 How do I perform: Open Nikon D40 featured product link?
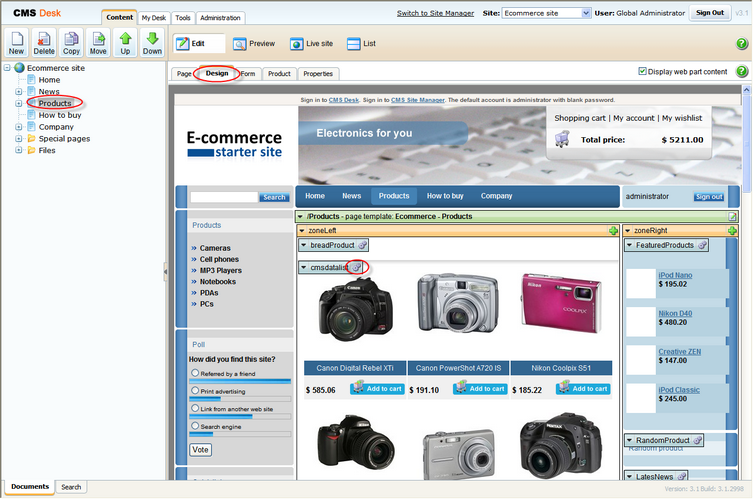click(675, 313)
